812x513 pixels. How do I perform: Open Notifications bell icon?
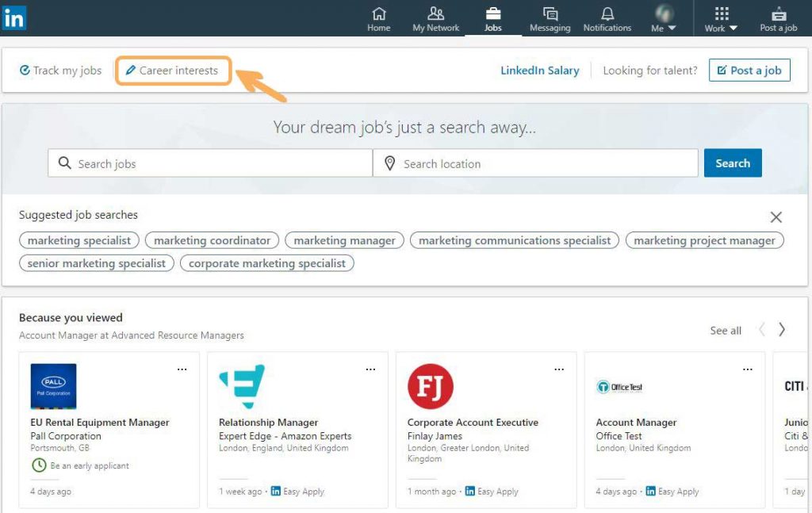[x=607, y=19]
